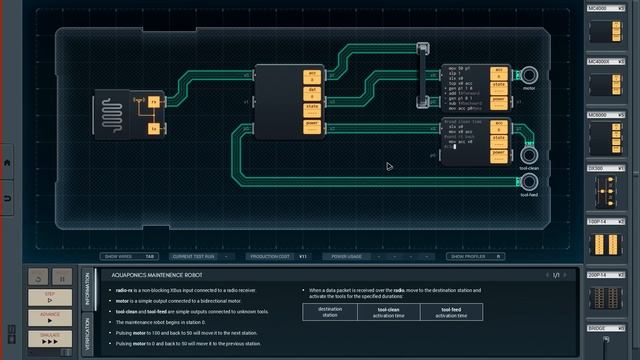Click code editor of motor microcontroller
640x360 pixels.
click(x=466, y=88)
